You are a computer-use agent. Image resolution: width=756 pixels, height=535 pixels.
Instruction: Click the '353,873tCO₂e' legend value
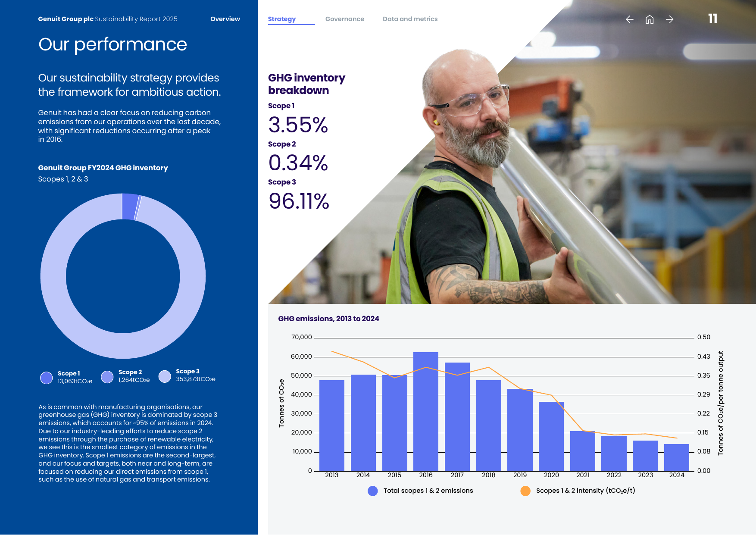point(196,379)
